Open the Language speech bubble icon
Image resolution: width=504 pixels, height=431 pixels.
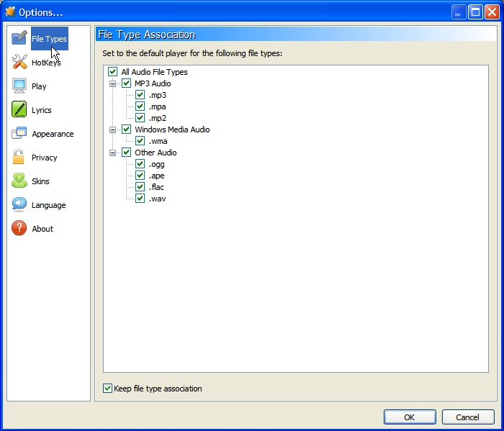coord(19,204)
